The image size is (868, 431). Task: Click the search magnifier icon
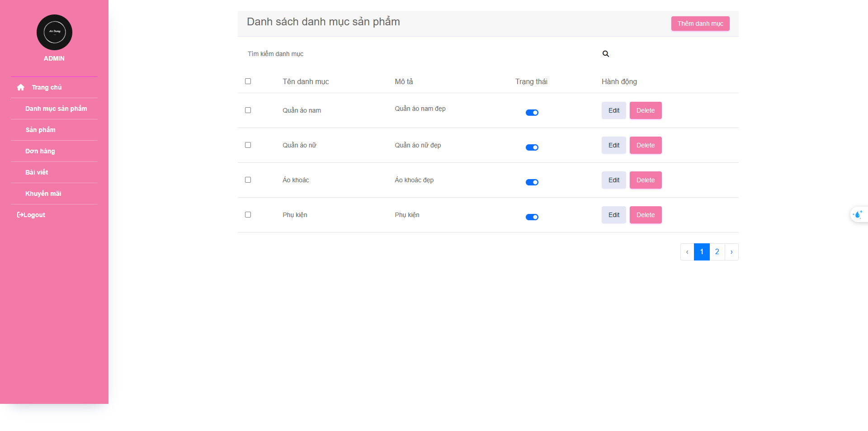(606, 54)
